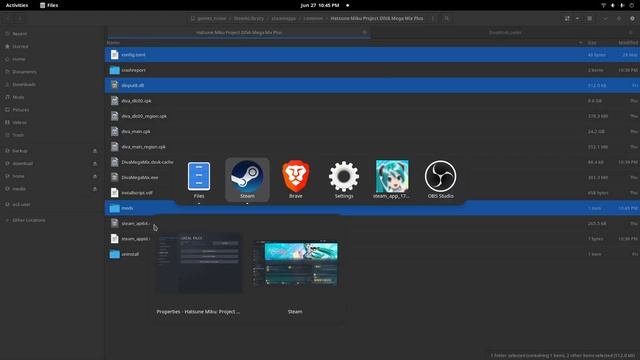Viewport: 640px width, 360px height.
Task: Go back in Files navigation
Action: [x=8, y=18]
